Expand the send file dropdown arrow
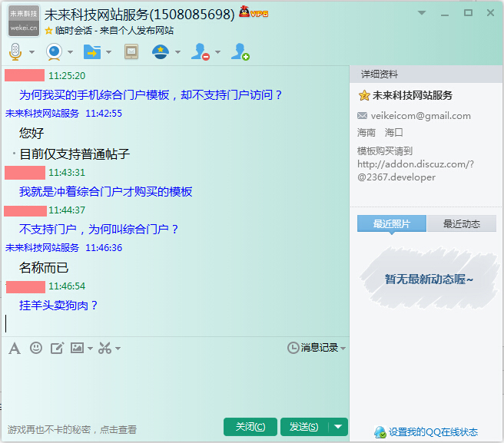This screenshot has height=443, width=504. coord(108,52)
